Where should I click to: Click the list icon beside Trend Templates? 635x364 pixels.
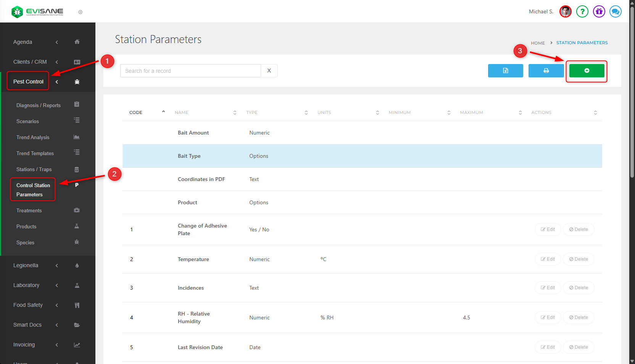(x=77, y=152)
